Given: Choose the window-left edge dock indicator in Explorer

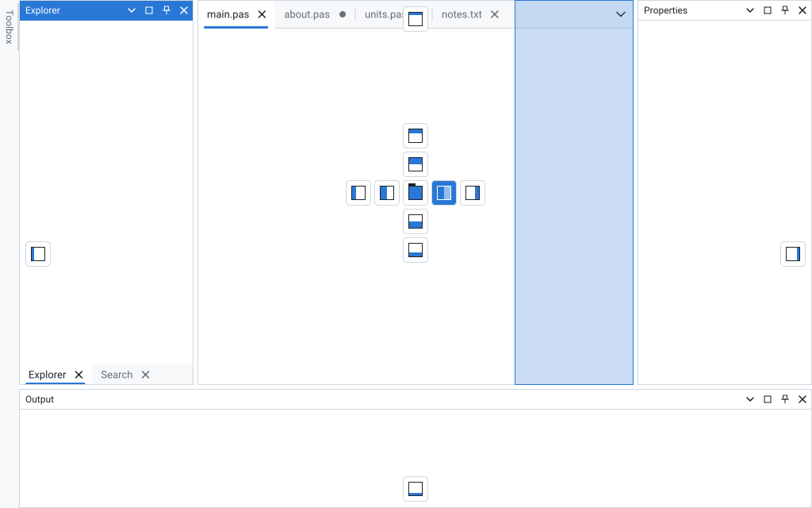Looking at the screenshot, I should tap(38, 254).
